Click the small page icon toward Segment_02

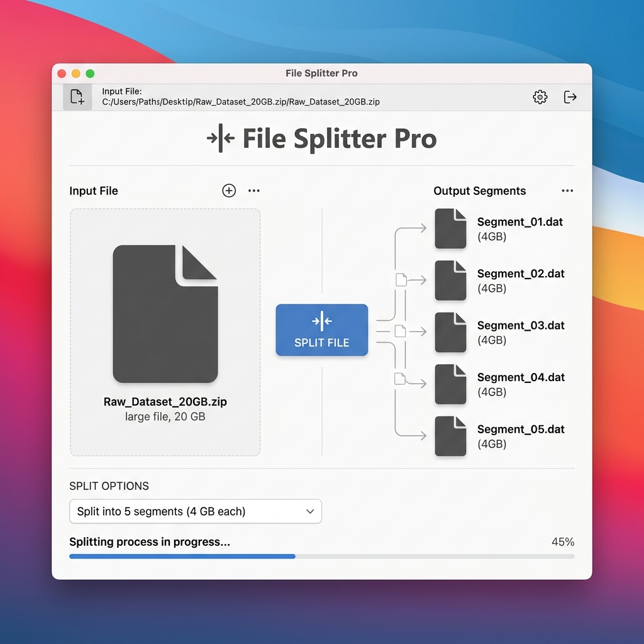tap(401, 280)
